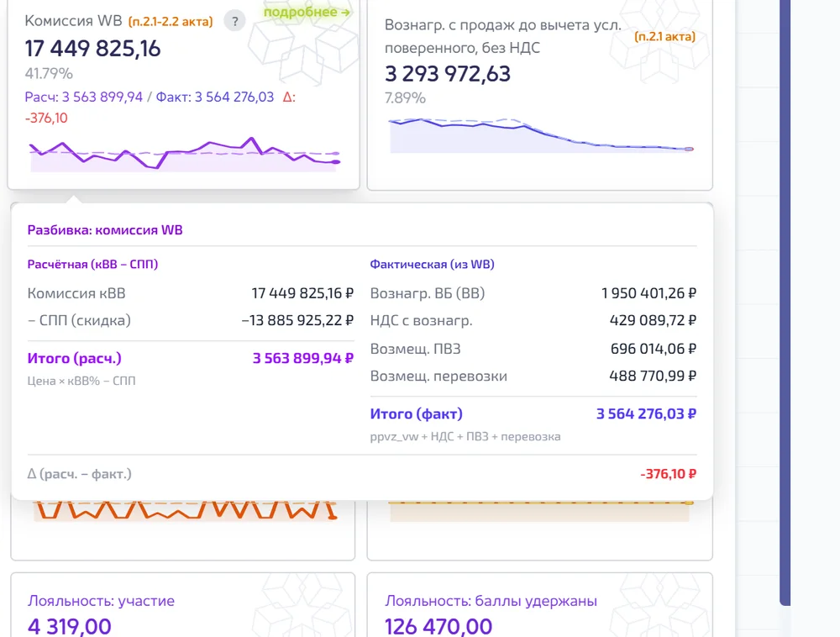The width and height of the screenshot is (840, 637).
Task: Click the amount '696 014,06 ₽'
Action: click(654, 349)
